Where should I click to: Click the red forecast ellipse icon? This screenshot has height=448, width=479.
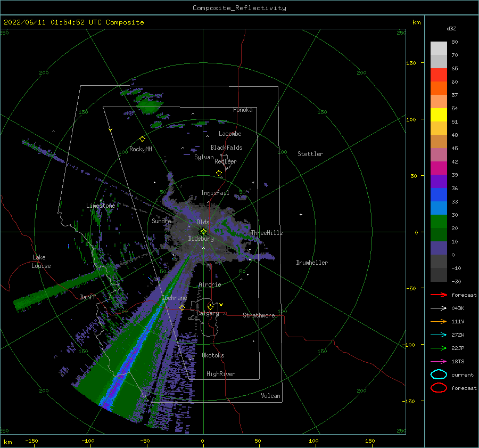(x=439, y=388)
